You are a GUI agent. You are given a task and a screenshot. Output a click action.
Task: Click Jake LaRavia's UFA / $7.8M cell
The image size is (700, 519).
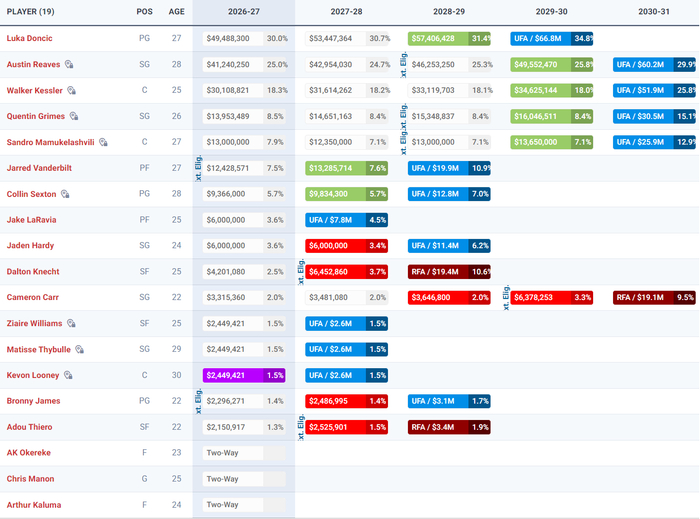coord(346,220)
